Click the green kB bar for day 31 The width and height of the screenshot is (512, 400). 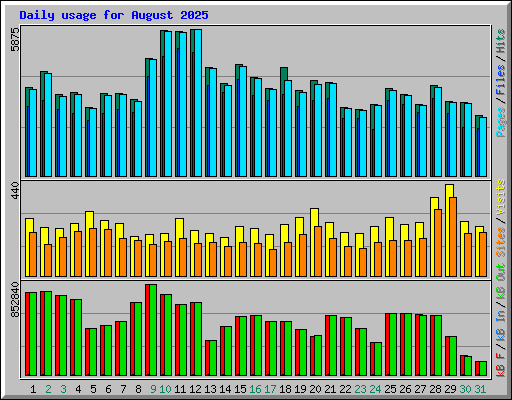[x=483, y=369]
